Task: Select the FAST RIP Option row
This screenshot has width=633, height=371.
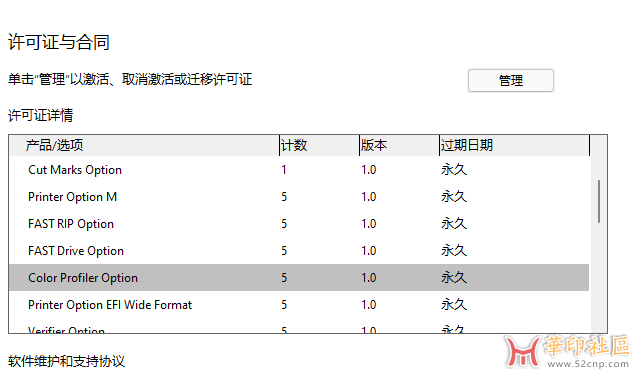Action: click(299, 224)
